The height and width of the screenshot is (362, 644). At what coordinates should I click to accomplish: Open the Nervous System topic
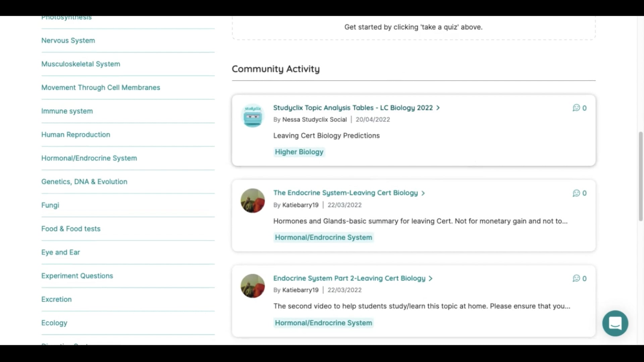pyautogui.click(x=68, y=40)
